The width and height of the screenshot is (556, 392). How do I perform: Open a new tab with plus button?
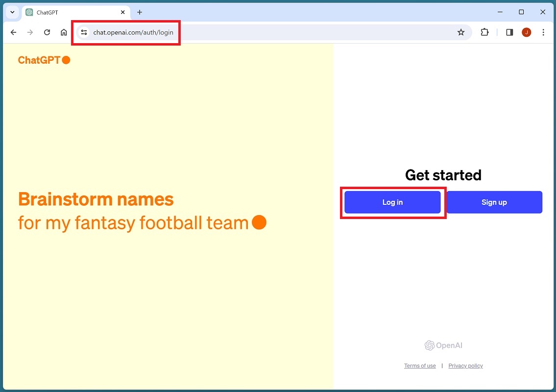[x=140, y=12]
